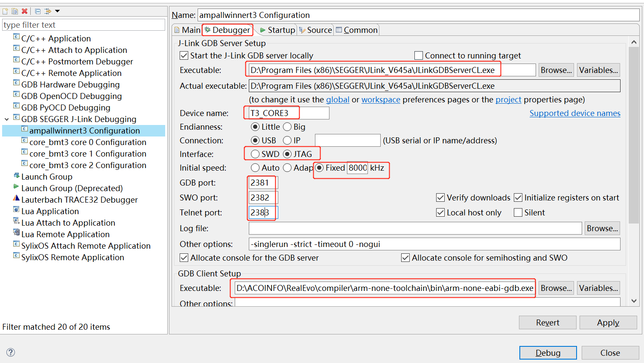This screenshot has width=644, height=363.
Task: Select IP connection radio button
Action: (287, 140)
